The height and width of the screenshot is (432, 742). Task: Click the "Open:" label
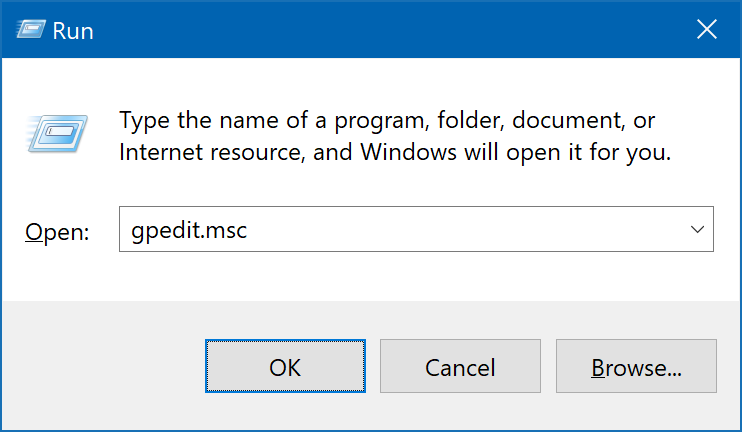click(57, 232)
